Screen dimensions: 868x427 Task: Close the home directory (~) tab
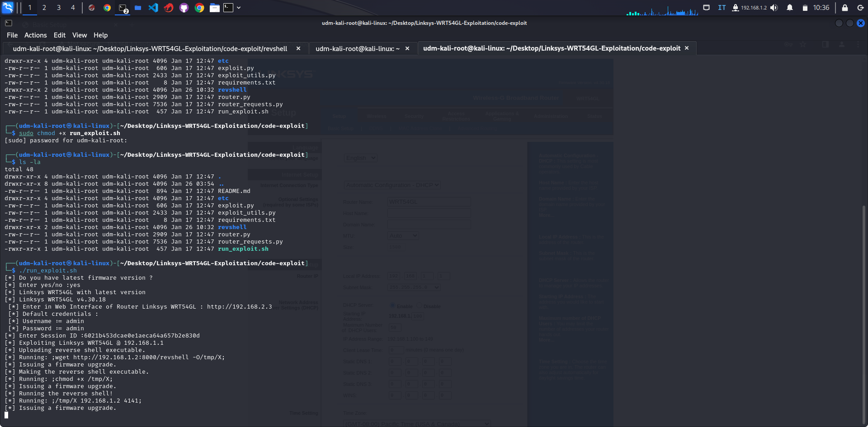click(407, 48)
